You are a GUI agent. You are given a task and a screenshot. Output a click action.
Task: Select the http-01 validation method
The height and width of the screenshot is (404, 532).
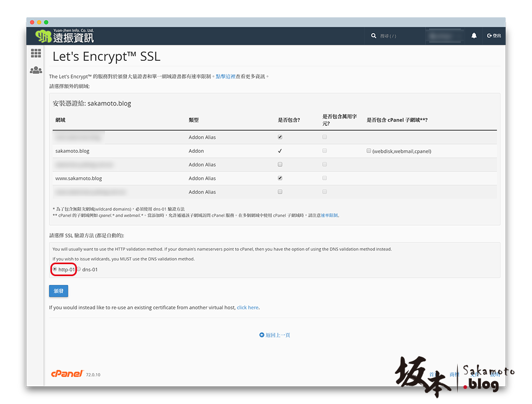coord(55,269)
